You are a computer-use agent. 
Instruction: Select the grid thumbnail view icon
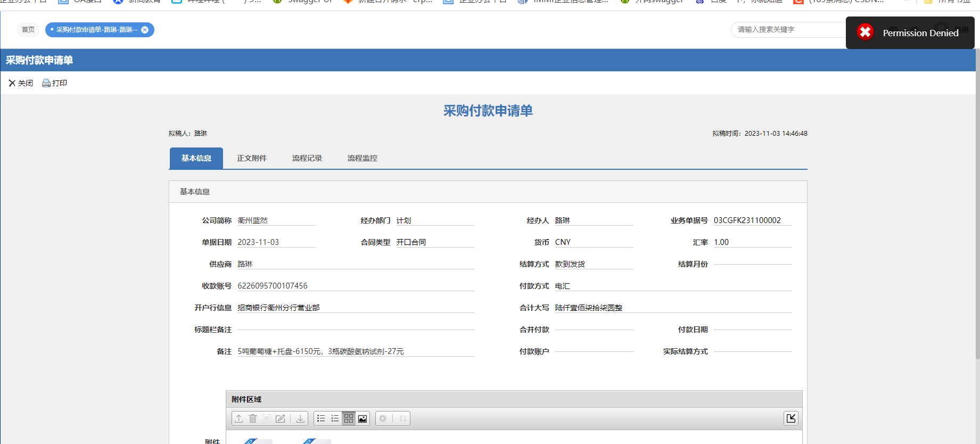click(349, 418)
